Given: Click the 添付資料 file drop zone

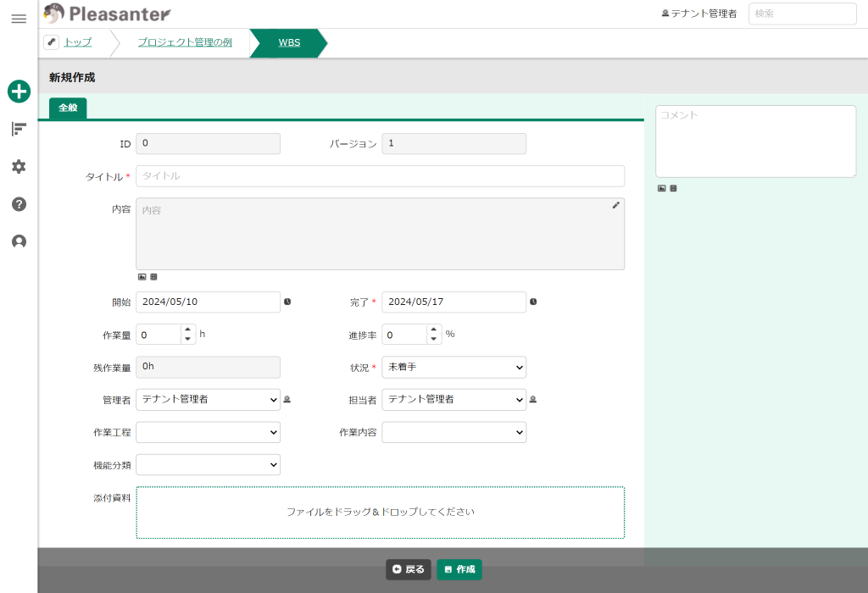Looking at the screenshot, I should click(381, 513).
